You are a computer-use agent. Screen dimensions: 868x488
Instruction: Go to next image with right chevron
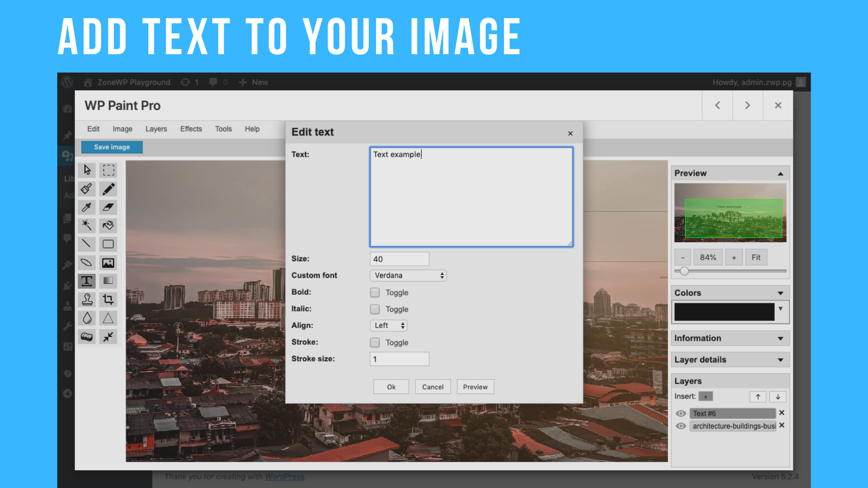click(748, 105)
